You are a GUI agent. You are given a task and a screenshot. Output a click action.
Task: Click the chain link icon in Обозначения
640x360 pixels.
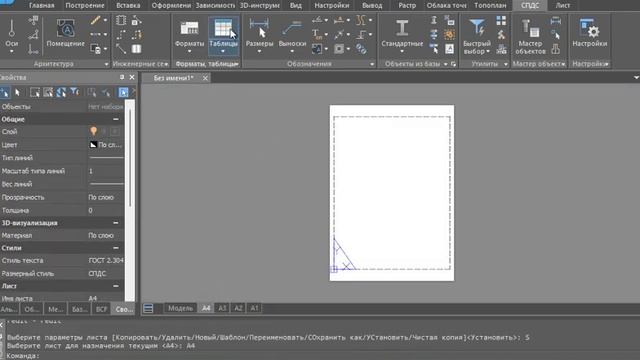point(361,49)
